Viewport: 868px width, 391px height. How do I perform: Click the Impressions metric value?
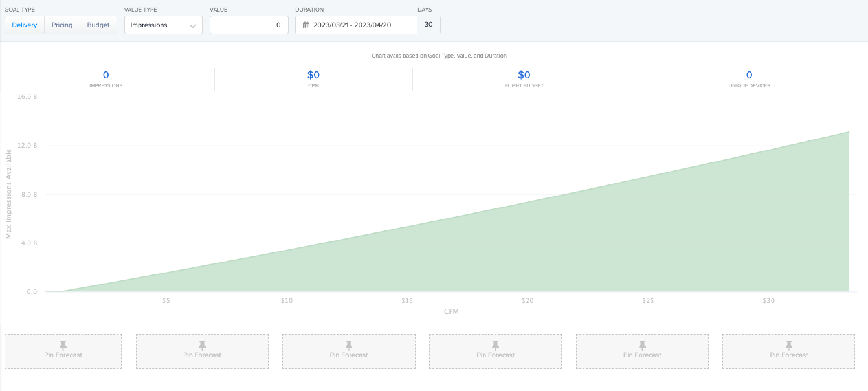tap(106, 75)
